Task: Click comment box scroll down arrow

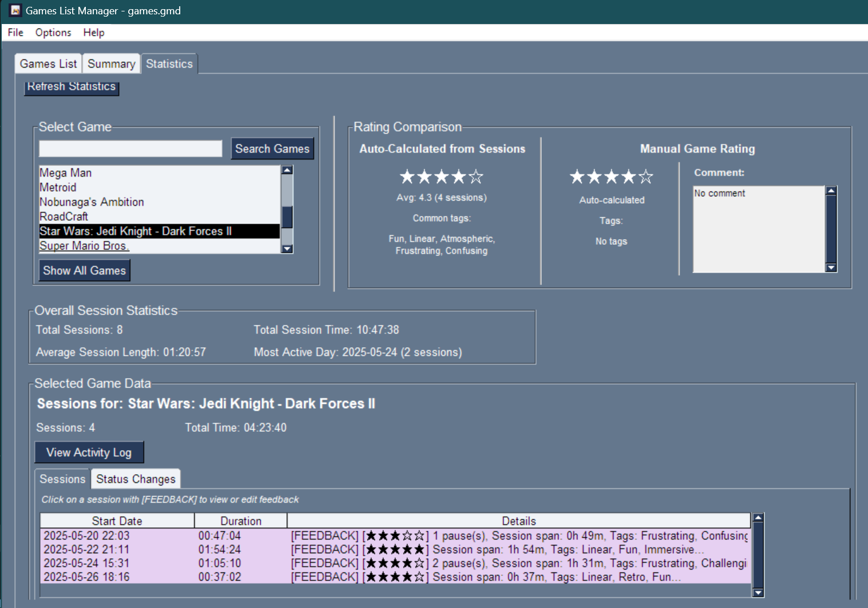Action: 831,268
